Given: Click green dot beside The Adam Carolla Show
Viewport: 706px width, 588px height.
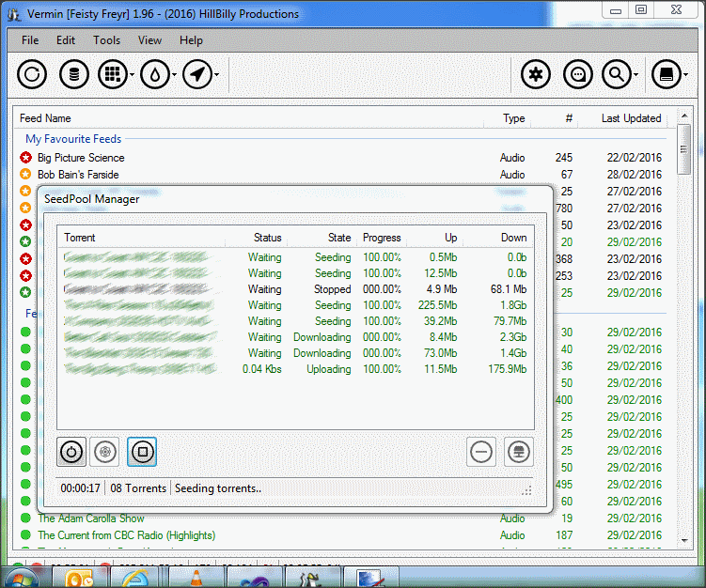Looking at the screenshot, I should (x=25, y=518).
